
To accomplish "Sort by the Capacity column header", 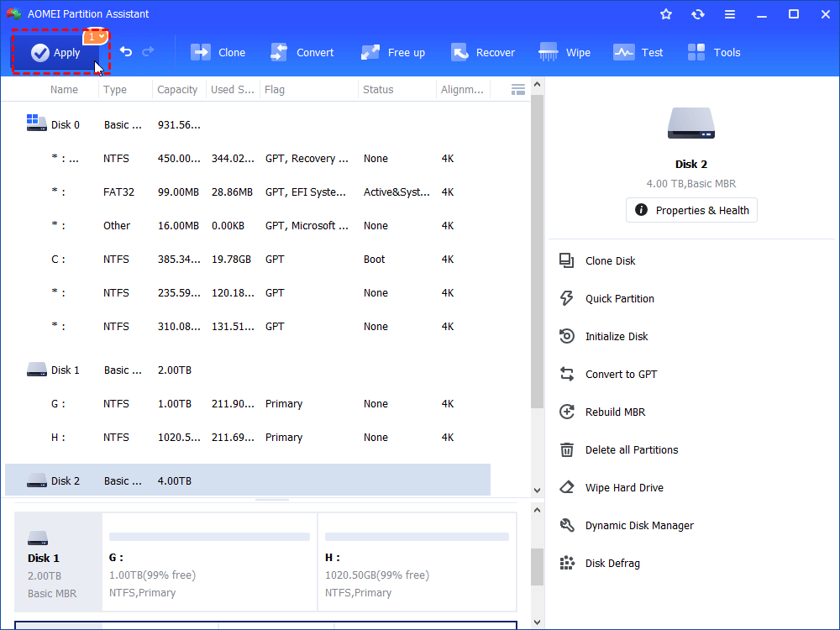I will pos(177,90).
